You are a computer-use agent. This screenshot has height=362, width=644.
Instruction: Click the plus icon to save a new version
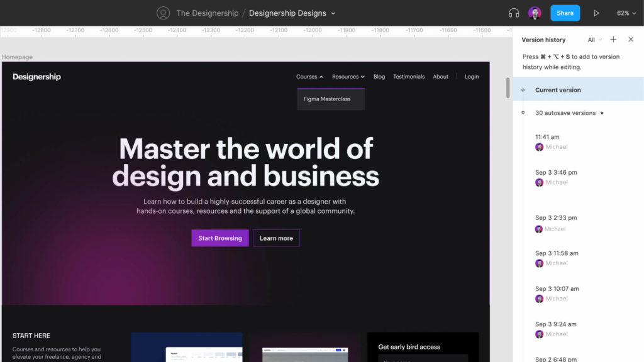613,39
